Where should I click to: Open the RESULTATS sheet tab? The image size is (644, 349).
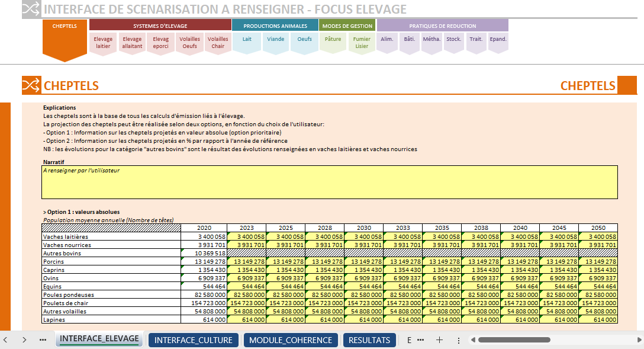369,340
